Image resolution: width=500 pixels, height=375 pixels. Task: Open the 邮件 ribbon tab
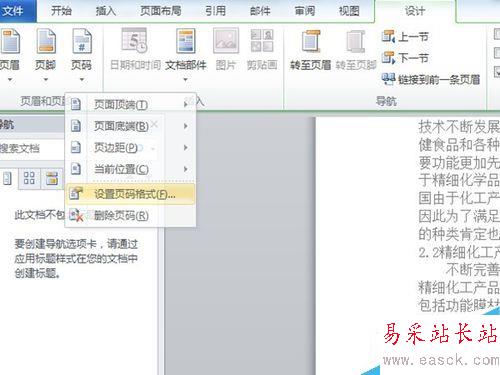coord(260,11)
